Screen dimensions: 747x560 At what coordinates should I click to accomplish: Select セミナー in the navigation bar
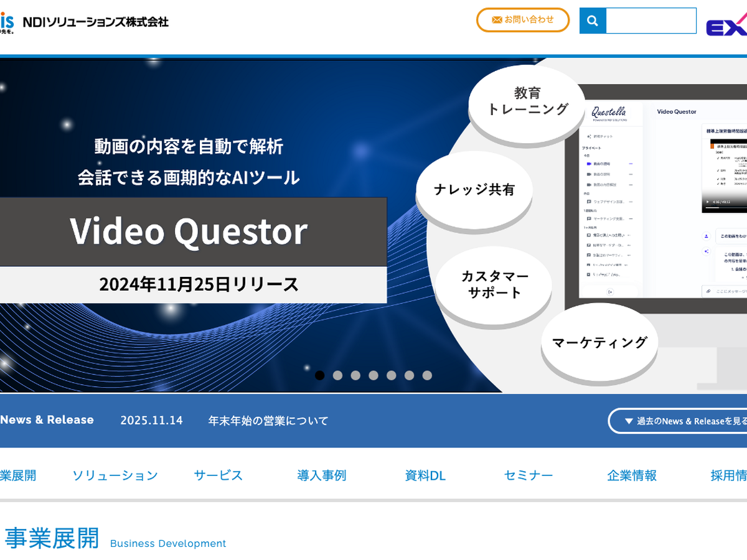(x=529, y=475)
